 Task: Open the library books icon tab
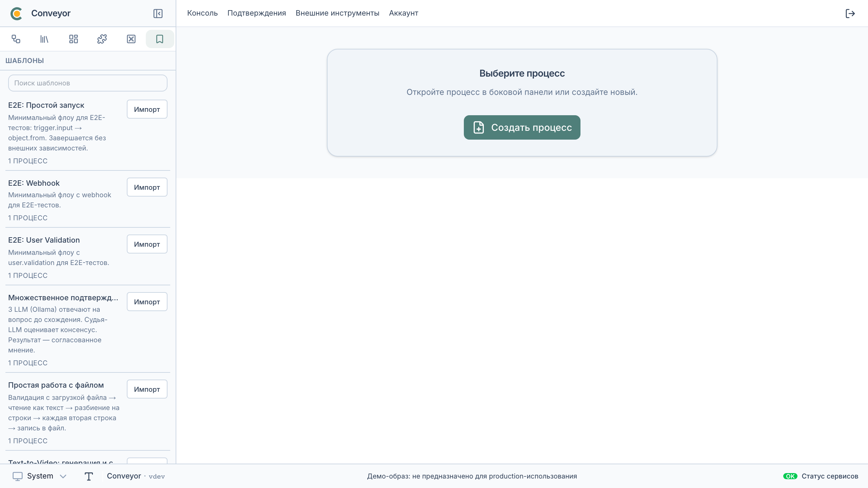(x=44, y=39)
